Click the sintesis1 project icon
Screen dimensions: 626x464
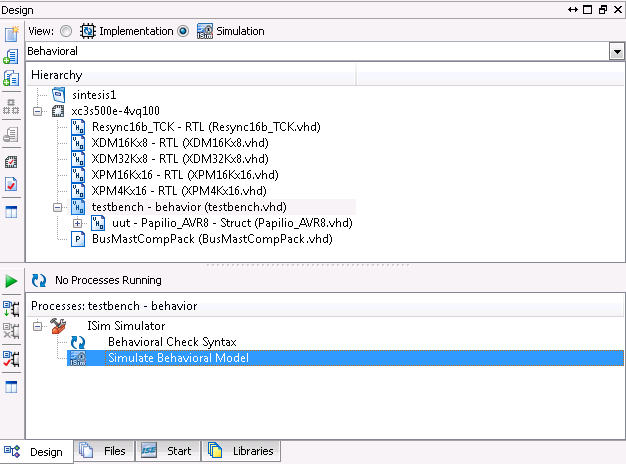(59, 95)
